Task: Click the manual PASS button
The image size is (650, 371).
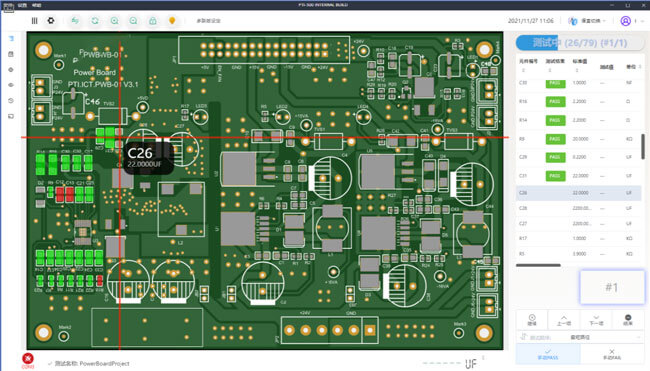Action: coord(548,354)
